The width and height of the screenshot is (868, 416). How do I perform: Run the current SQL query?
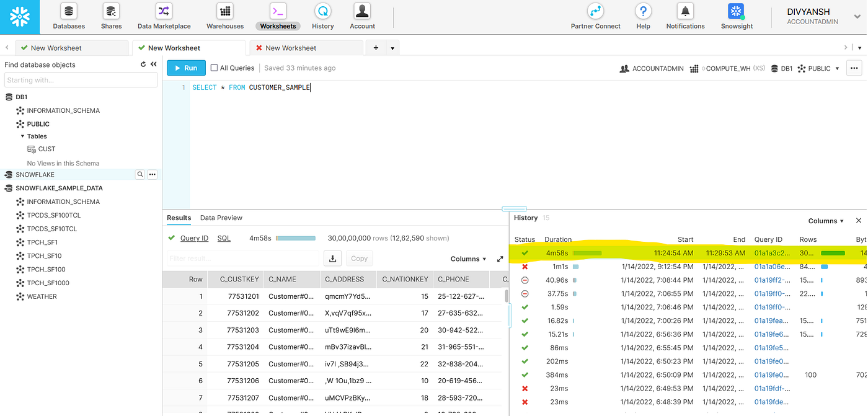pos(186,68)
